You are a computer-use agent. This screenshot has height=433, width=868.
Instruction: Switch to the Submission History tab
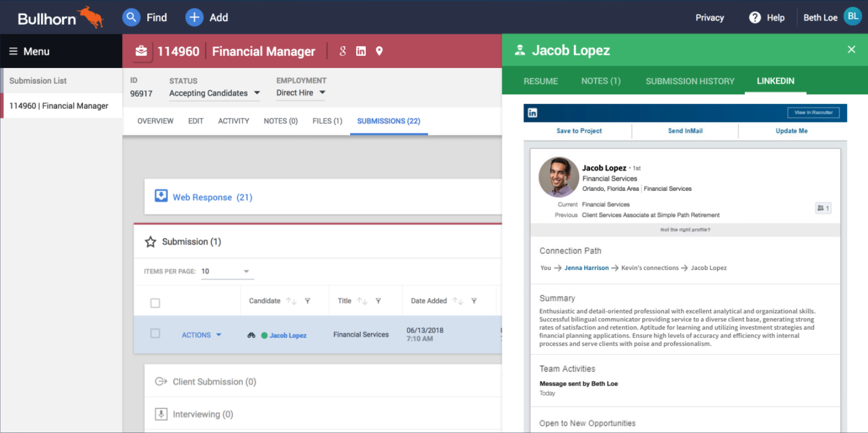point(689,81)
